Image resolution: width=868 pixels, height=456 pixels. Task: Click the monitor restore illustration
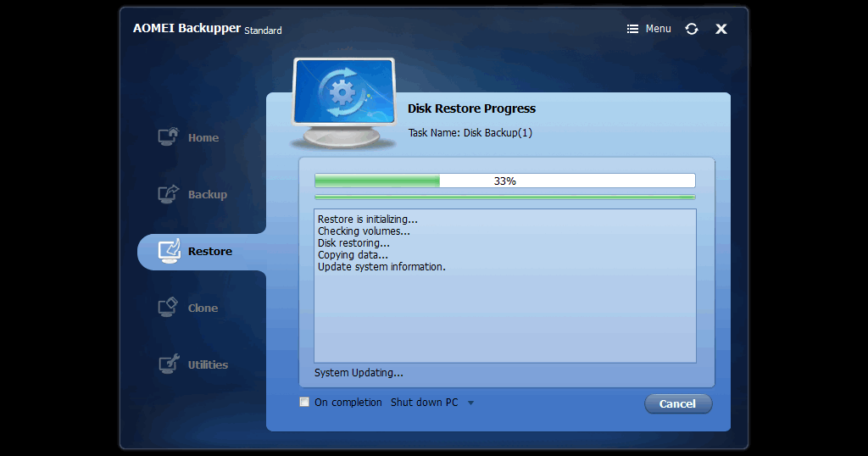point(344,103)
